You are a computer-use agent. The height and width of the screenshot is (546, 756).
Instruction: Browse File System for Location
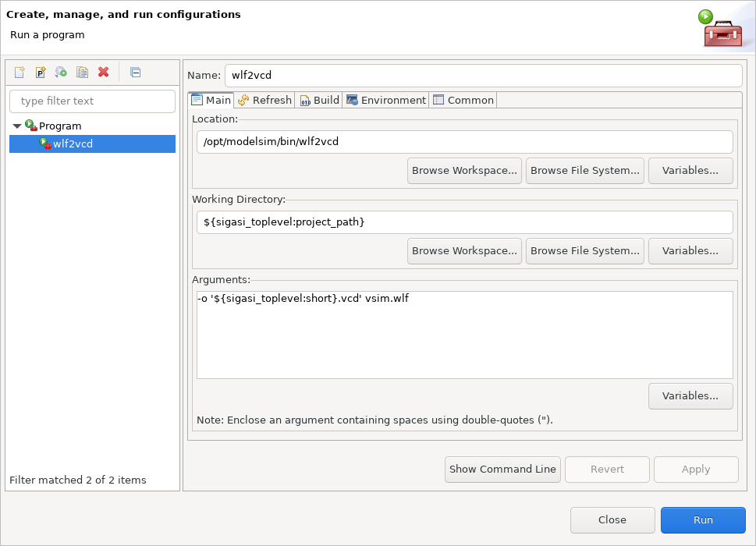pyautogui.click(x=585, y=171)
